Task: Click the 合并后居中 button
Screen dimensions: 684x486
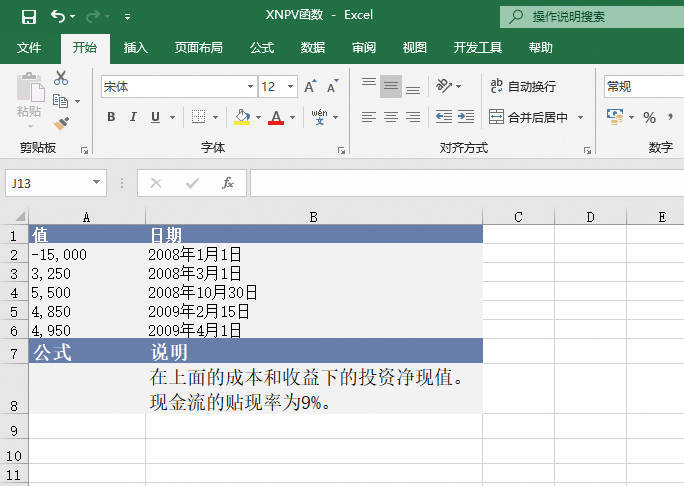Action: pyautogui.click(x=528, y=117)
